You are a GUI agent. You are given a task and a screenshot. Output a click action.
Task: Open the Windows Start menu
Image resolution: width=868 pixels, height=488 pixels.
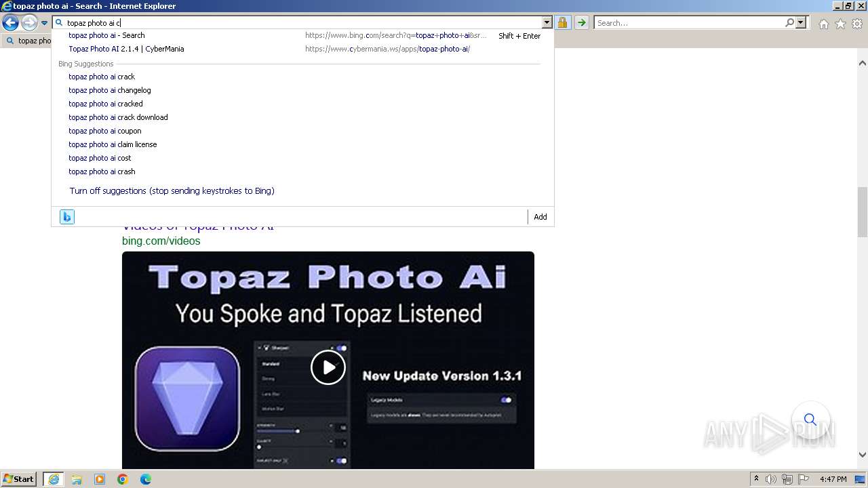[18, 479]
